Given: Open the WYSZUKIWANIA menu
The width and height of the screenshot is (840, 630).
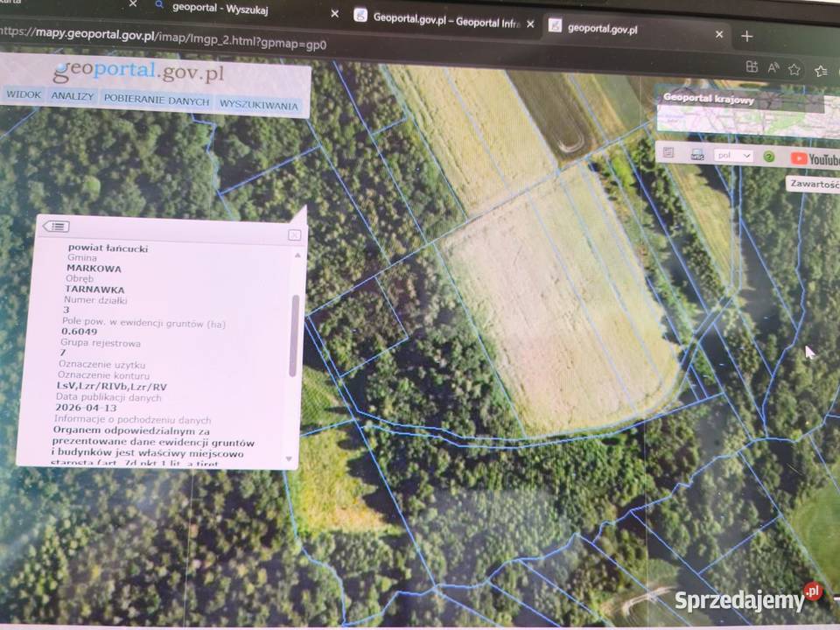Looking at the screenshot, I should tap(259, 105).
